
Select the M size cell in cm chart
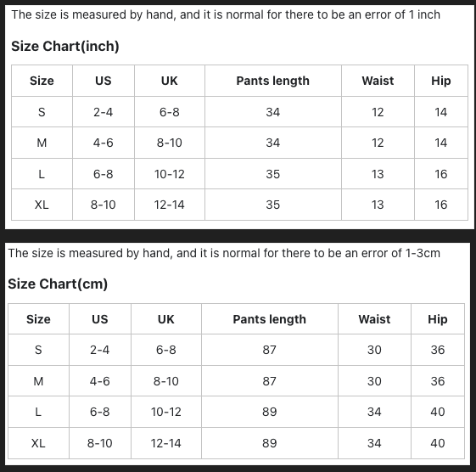38,381
